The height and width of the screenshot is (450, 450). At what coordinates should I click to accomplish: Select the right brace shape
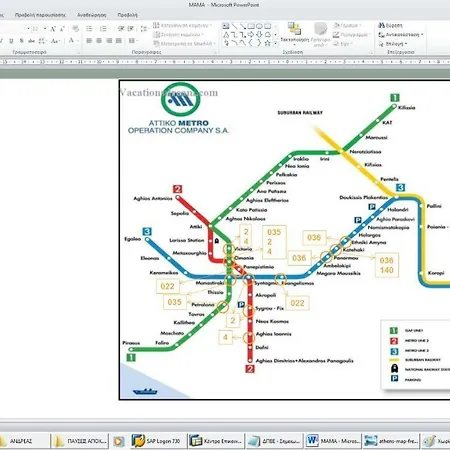coord(259,43)
